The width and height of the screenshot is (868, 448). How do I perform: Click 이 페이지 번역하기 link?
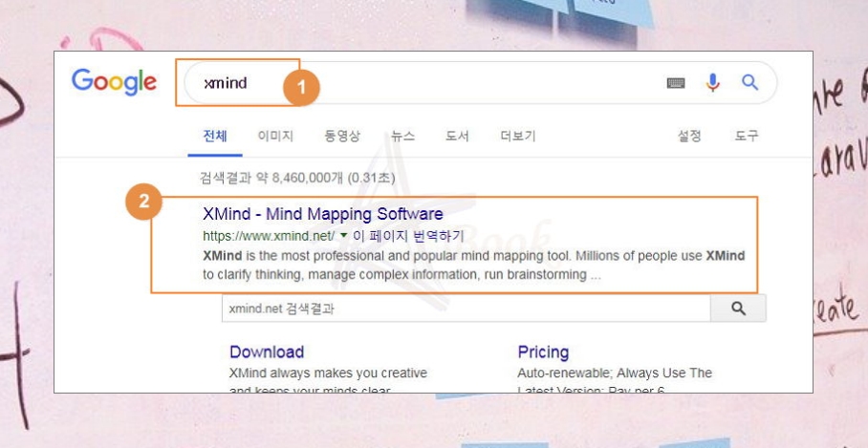[x=408, y=236]
